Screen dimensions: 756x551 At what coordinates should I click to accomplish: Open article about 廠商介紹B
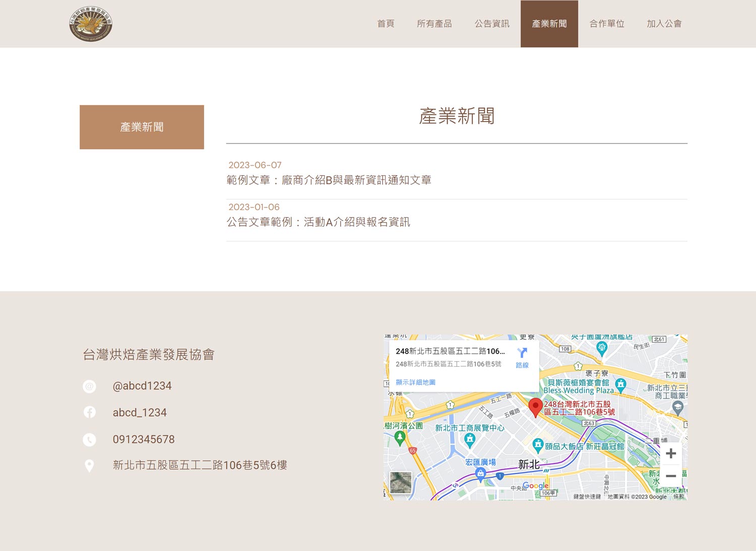[x=329, y=180]
